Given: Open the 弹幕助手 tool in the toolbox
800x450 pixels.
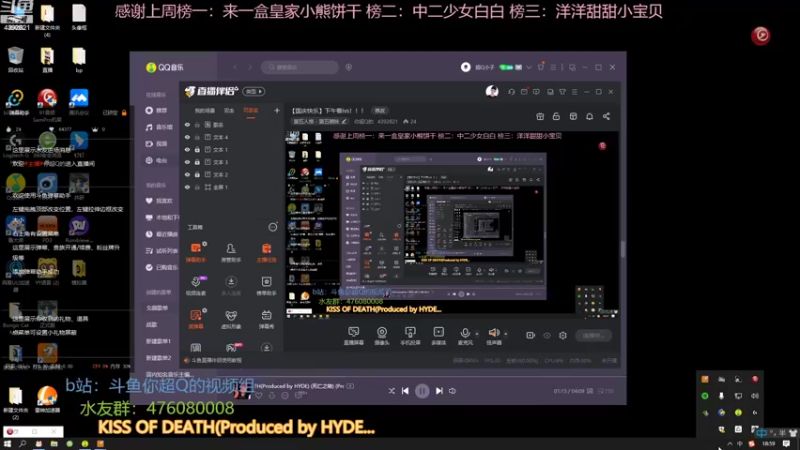Looking at the screenshot, I should [x=196, y=252].
